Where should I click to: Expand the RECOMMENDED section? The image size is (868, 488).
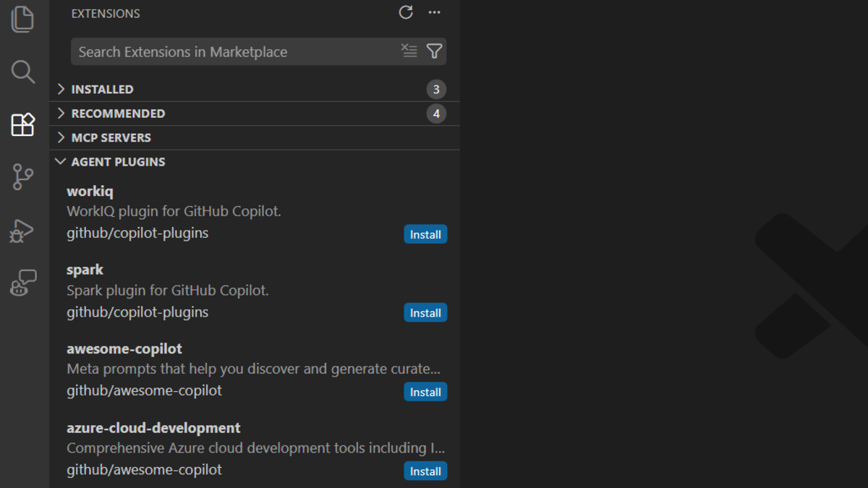118,113
